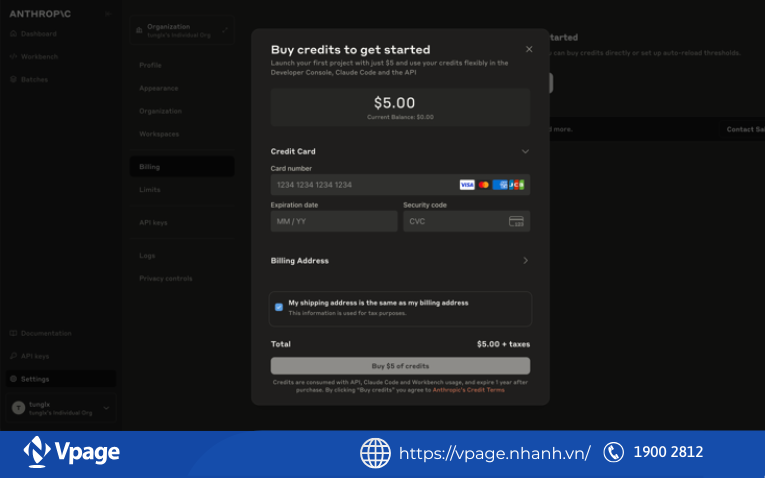Image resolution: width=765 pixels, height=478 pixels.
Task: Click the $5.00 credit amount field
Action: [x=400, y=107]
